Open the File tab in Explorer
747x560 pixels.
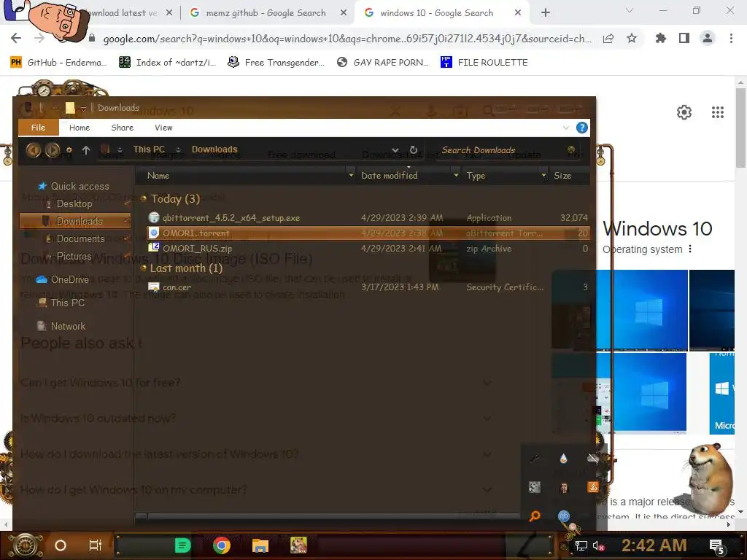(38, 128)
